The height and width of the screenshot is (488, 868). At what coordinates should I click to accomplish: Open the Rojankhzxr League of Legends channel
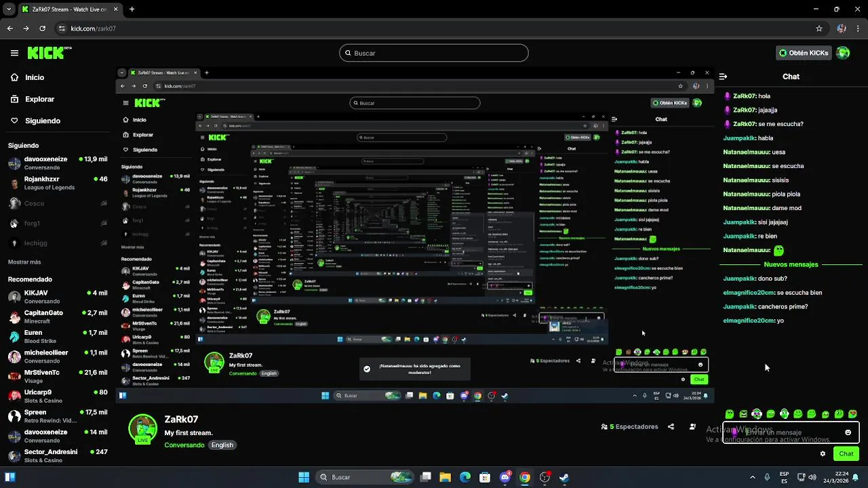point(58,183)
